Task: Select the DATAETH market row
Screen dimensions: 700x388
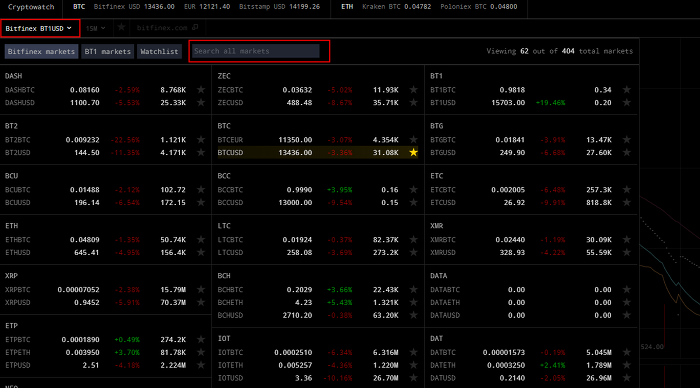Action: [x=531, y=302]
